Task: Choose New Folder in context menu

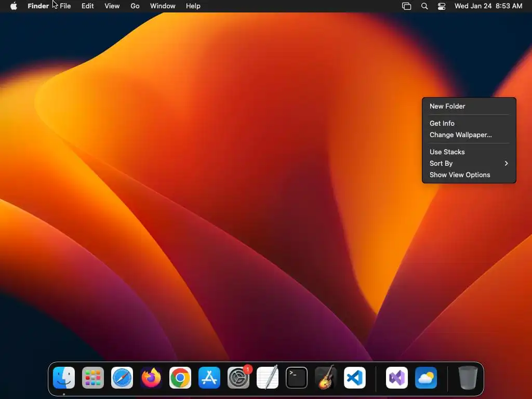Action: (469, 106)
